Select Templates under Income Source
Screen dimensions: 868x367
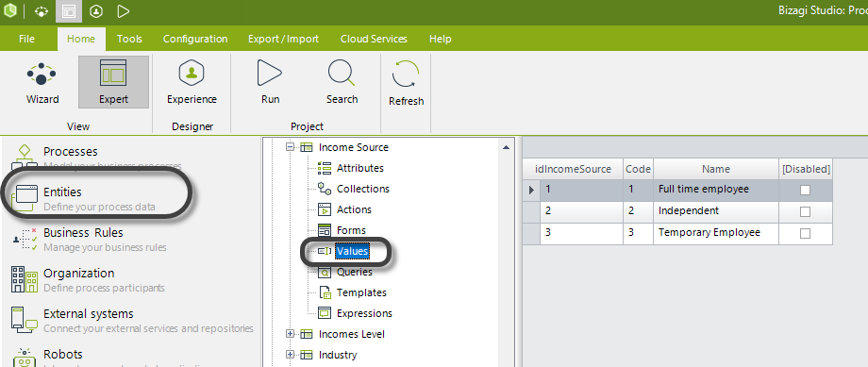coord(361,292)
